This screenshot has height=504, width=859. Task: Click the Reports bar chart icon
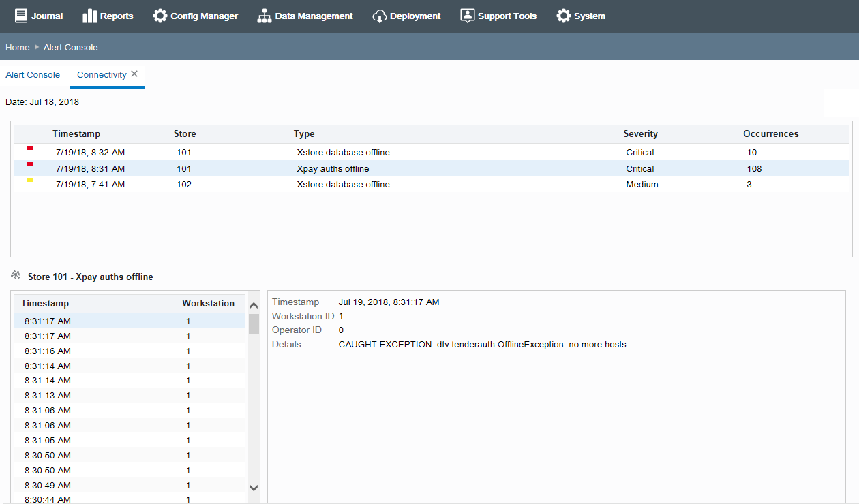pos(90,16)
